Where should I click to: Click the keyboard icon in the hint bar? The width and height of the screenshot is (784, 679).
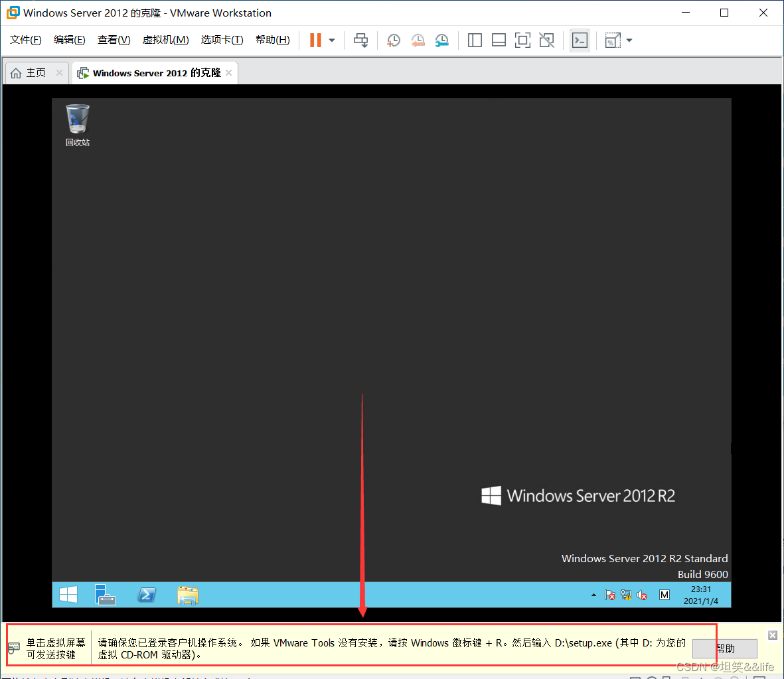[x=14, y=648]
